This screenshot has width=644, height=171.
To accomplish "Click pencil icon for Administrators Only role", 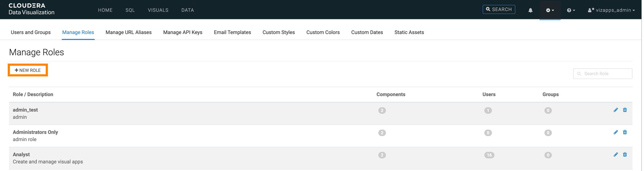I will (x=616, y=132).
